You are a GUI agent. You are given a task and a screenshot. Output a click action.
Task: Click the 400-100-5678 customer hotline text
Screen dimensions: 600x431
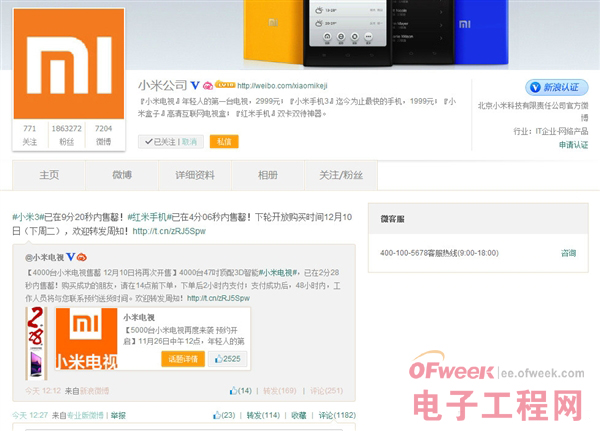439,253
